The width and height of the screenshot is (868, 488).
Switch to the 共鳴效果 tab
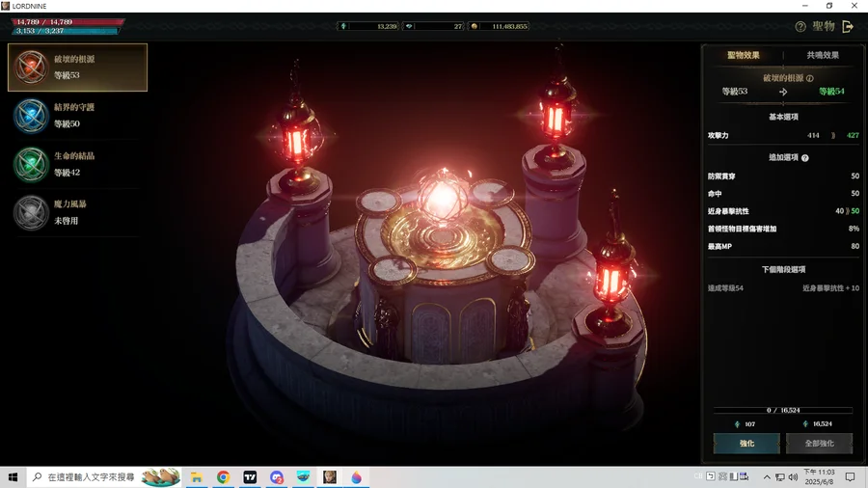click(x=823, y=55)
